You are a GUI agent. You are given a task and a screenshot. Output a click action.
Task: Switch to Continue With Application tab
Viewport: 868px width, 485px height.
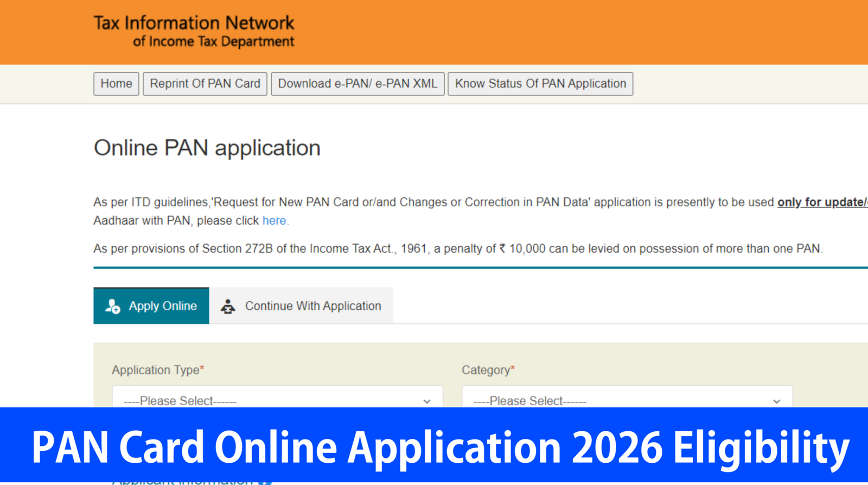[301, 305]
